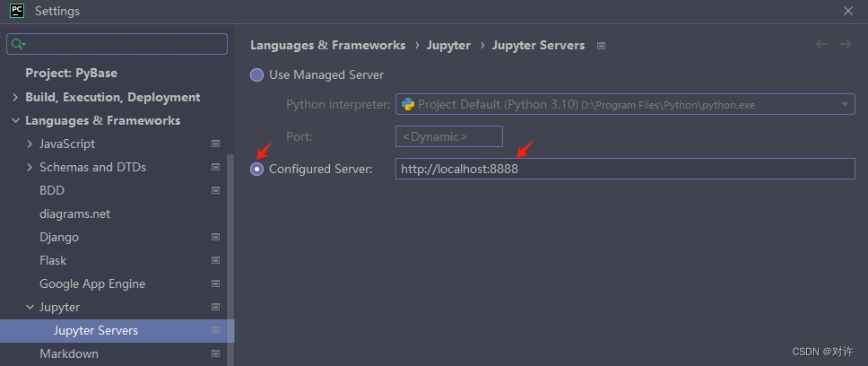Screen dimensions: 868x366
Task: Collapse Languages & Frameworks section
Action: click(x=15, y=121)
